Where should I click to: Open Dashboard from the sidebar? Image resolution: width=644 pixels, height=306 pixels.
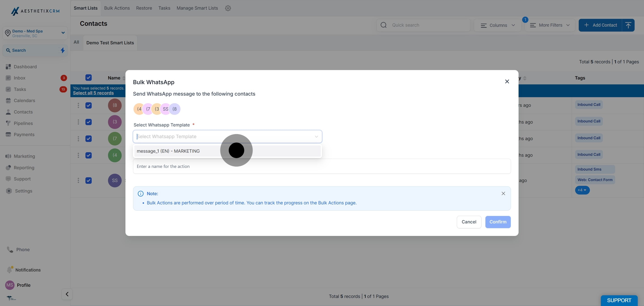click(25, 66)
